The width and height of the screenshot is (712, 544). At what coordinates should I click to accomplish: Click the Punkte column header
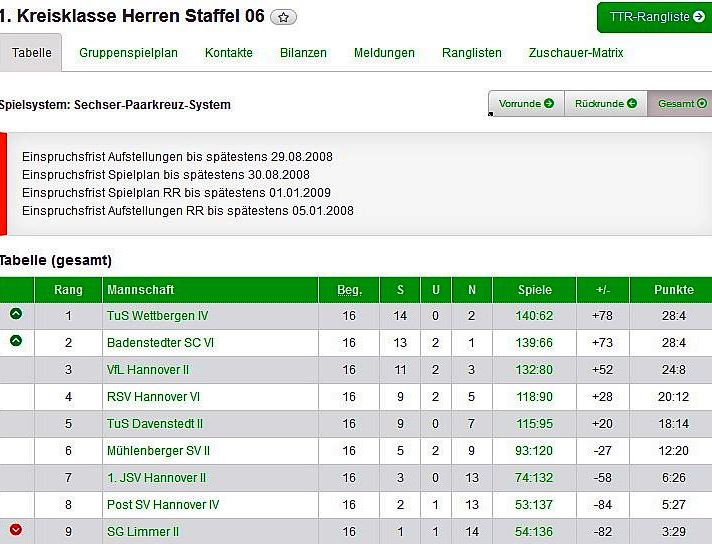click(x=674, y=290)
